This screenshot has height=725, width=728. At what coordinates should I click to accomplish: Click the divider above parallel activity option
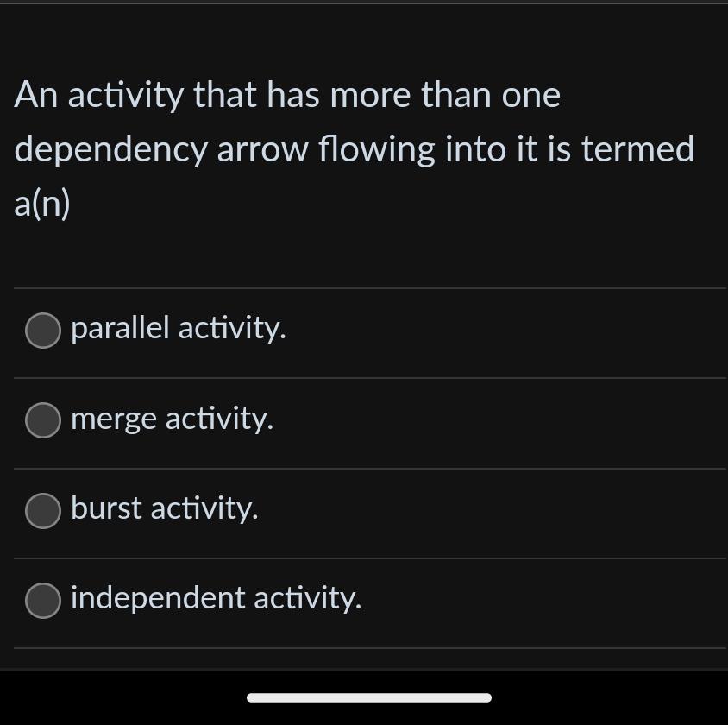(x=364, y=287)
